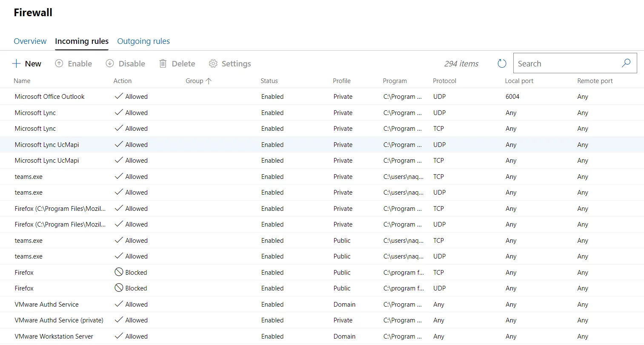Screen dimensions: 644x345
Task: Sort by the Profile column header
Action: (x=342, y=81)
